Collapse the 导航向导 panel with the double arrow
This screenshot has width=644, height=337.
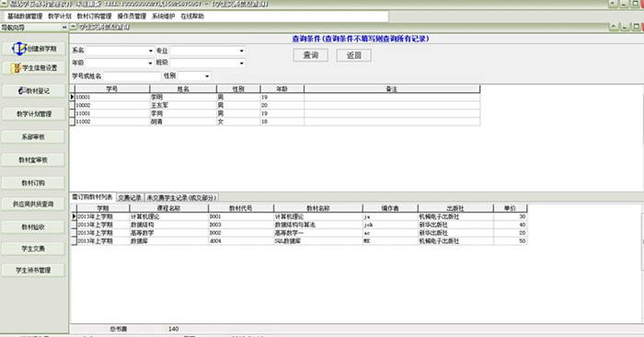tap(64, 28)
